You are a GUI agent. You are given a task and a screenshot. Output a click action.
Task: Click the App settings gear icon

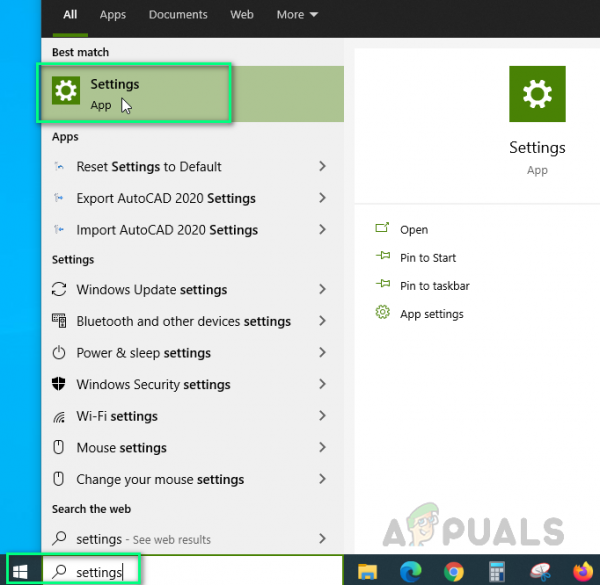tap(382, 312)
